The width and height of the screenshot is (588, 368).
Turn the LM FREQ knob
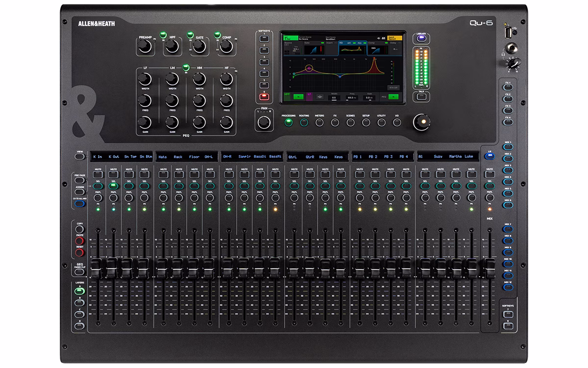[x=171, y=101]
